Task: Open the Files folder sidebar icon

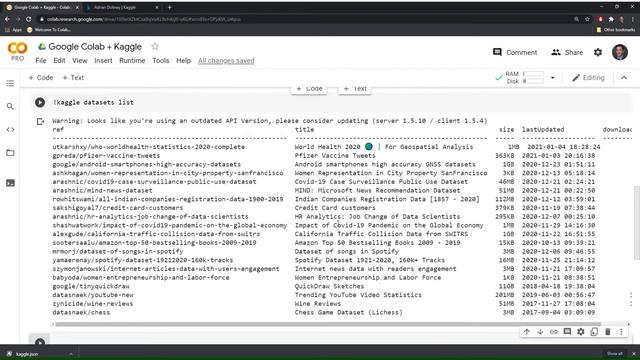Action: 10,153
